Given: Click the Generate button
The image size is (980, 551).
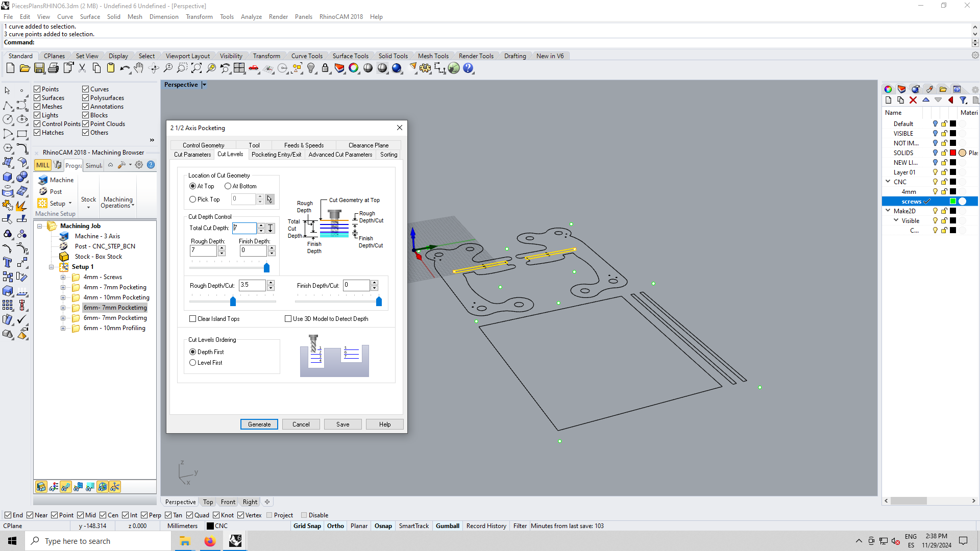Looking at the screenshot, I should (259, 424).
